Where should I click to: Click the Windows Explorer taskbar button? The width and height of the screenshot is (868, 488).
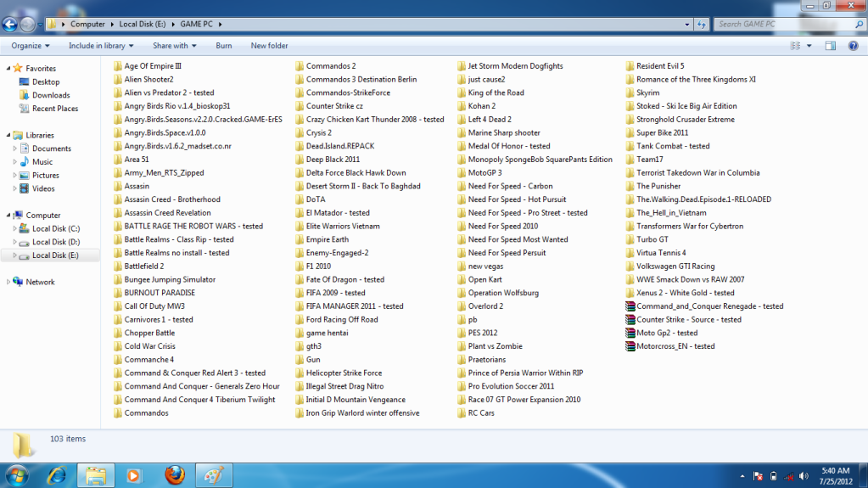(x=95, y=476)
